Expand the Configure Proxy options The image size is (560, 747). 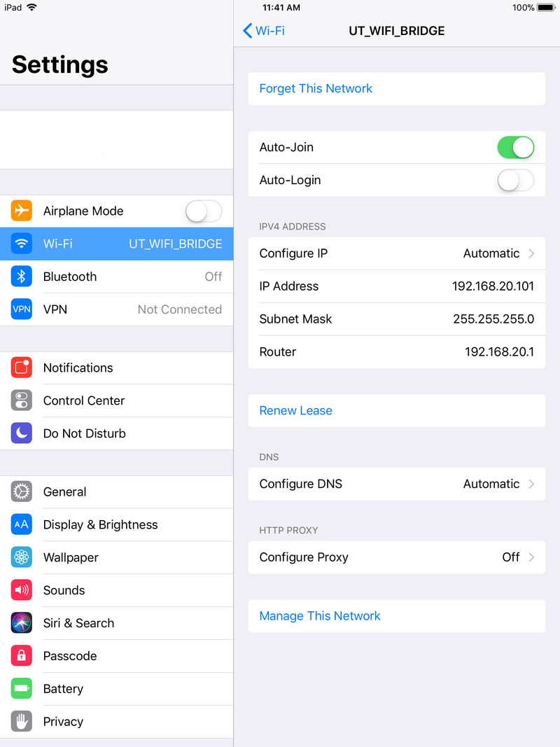click(x=396, y=557)
